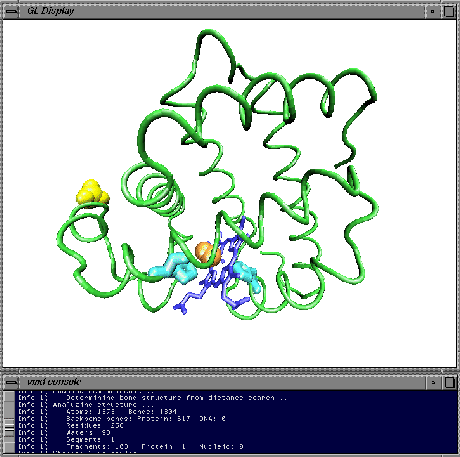
Task: Pick the yellow sphere cluster in GL Display
Action: (92, 193)
